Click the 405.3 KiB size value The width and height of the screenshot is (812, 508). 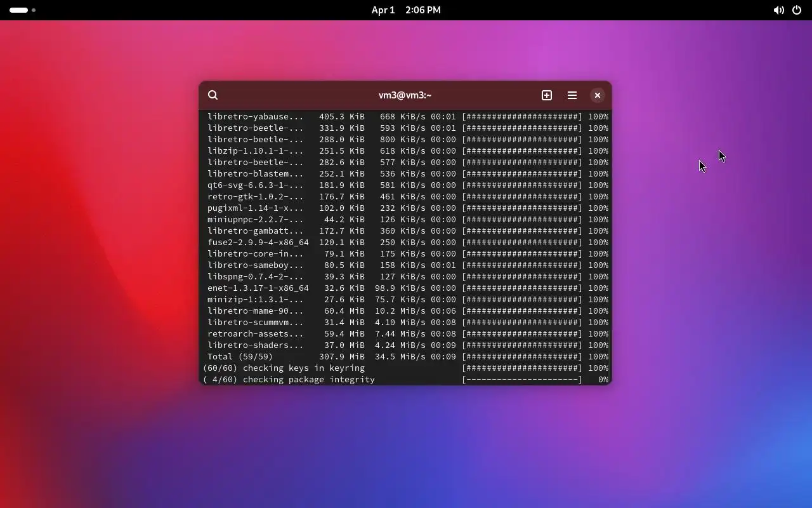342,117
